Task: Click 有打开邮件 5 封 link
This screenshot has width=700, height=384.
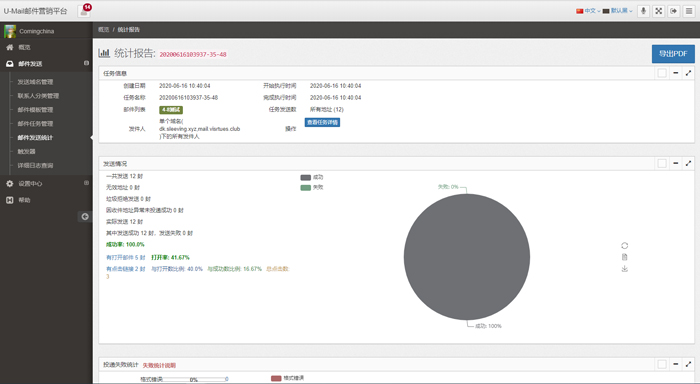Action: tap(126, 258)
